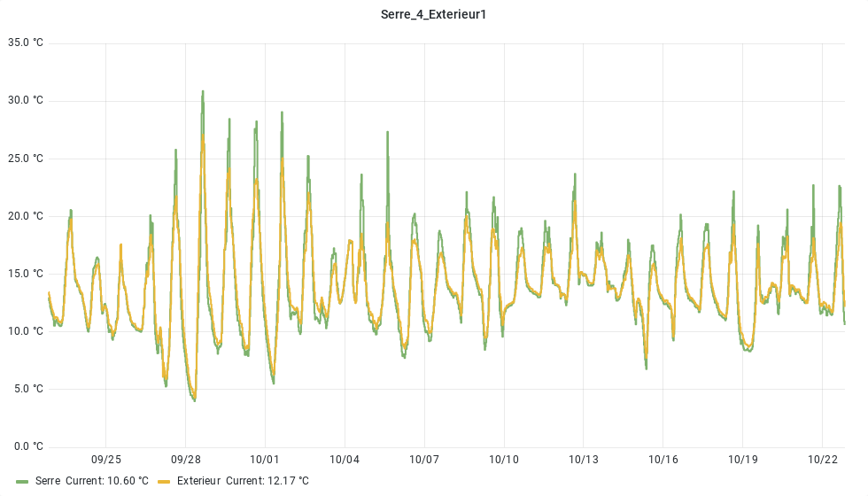Image resolution: width=868 pixels, height=496 pixels.
Task: Click the yellow Exterieur legend color swatch
Action: click(164, 481)
